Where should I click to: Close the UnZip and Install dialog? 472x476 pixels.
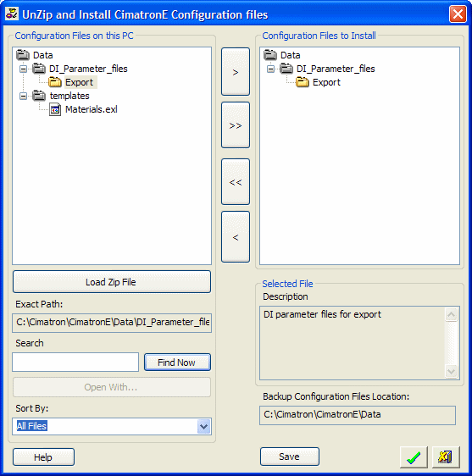[x=458, y=14]
